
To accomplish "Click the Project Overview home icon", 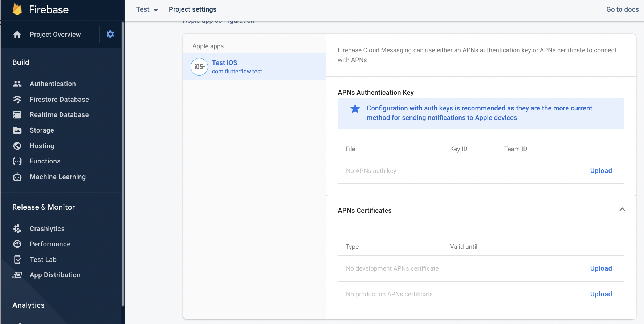I will 17,35.
